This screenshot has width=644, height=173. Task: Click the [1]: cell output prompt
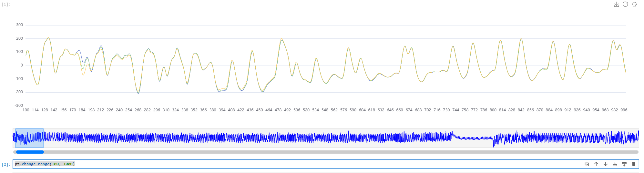point(6,4)
